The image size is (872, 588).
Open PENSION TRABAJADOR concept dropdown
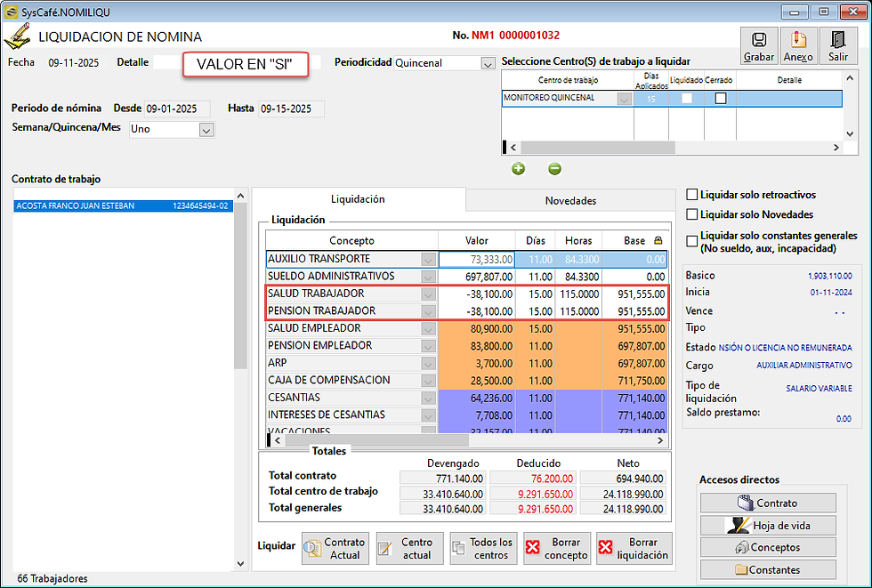[x=428, y=311]
